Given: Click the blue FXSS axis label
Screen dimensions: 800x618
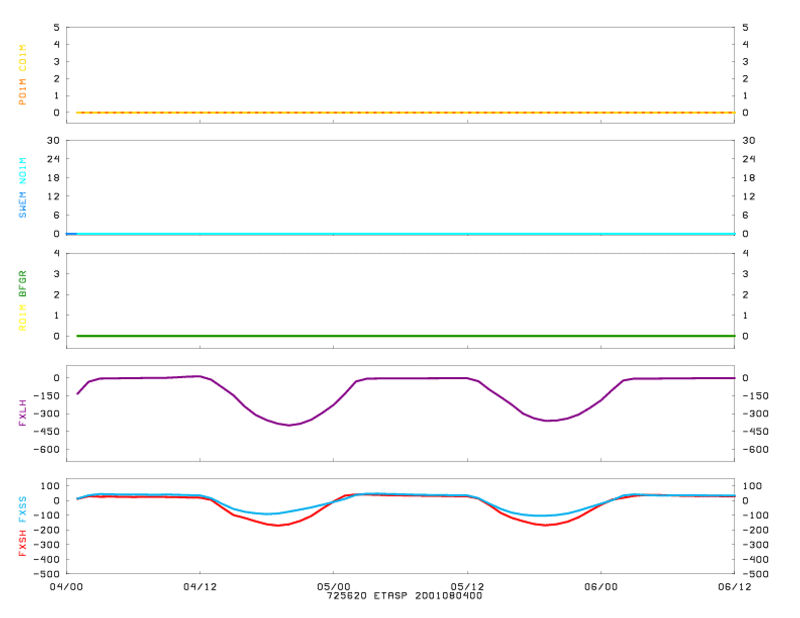Looking at the screenshot, I should tap(22, 510).
